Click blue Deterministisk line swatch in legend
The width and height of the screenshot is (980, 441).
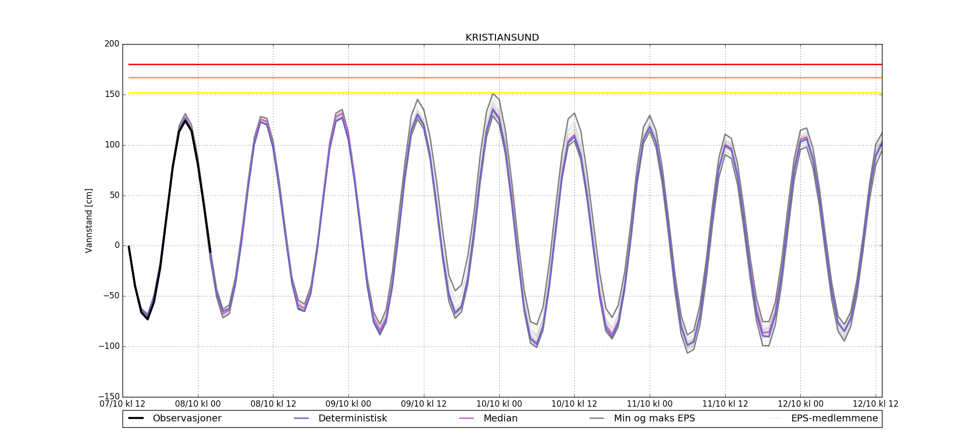click(x=301, y=418)
